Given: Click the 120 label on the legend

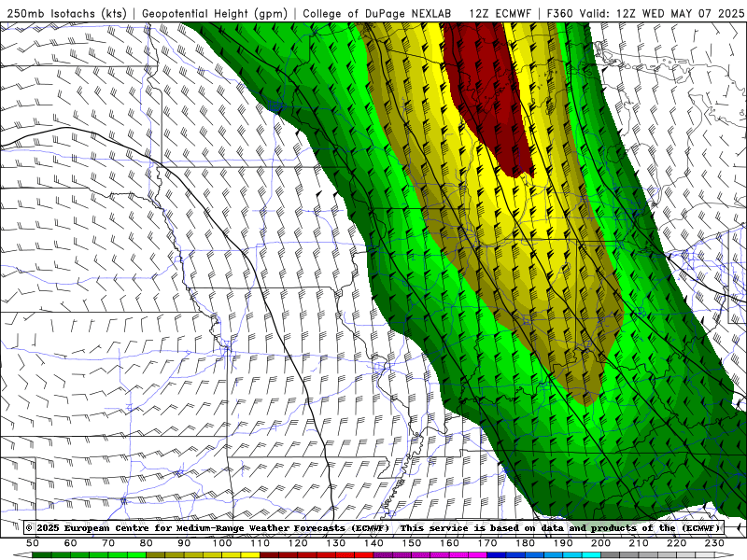Looking at the screenshot, I should (x=298, y=543).
